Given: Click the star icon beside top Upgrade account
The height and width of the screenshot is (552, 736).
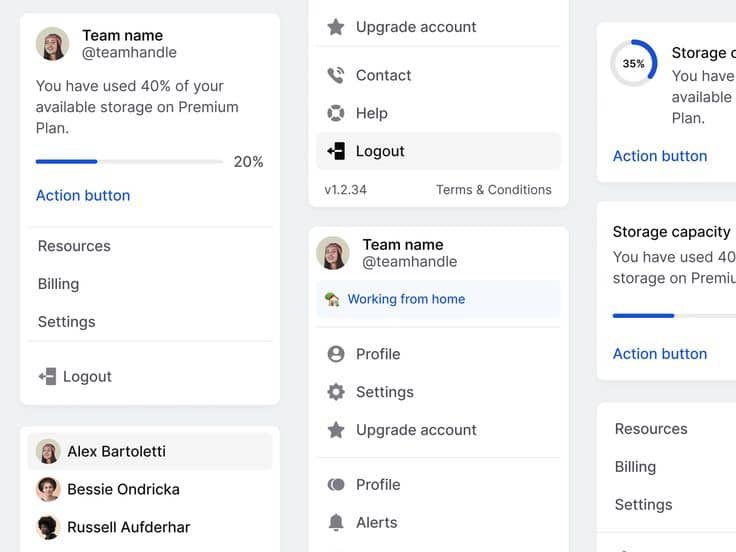Looking at the screenshot, I should point(336,27).
